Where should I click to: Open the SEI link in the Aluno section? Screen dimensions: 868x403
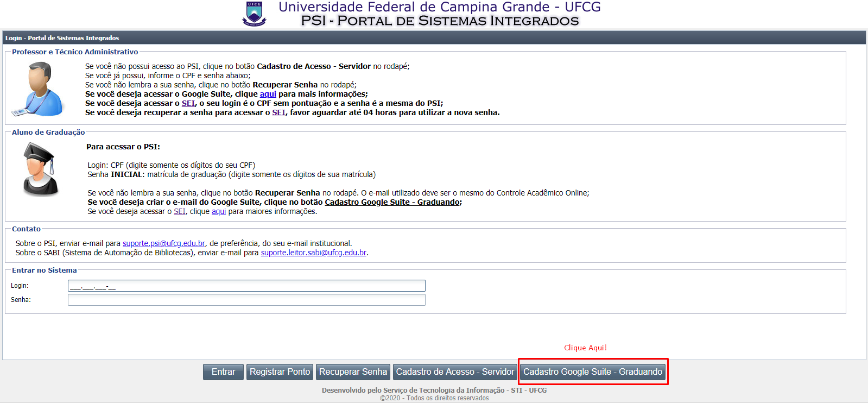point(180,211)
